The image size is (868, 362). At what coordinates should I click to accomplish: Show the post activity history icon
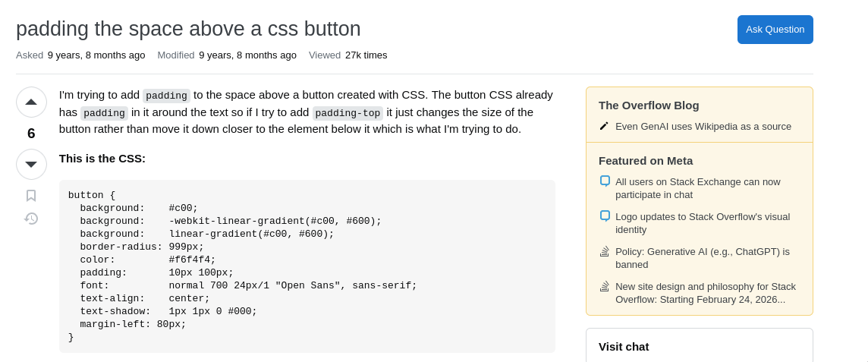(x=31, y=219)
